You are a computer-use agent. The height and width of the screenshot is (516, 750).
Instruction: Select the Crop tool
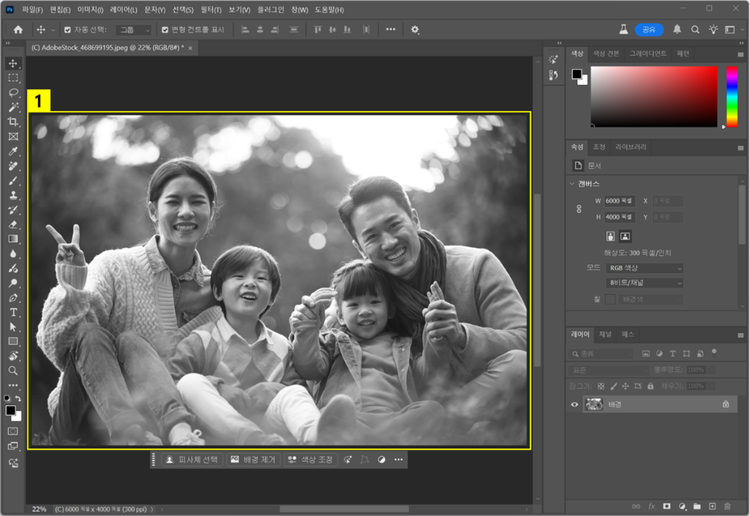point(13,121)
